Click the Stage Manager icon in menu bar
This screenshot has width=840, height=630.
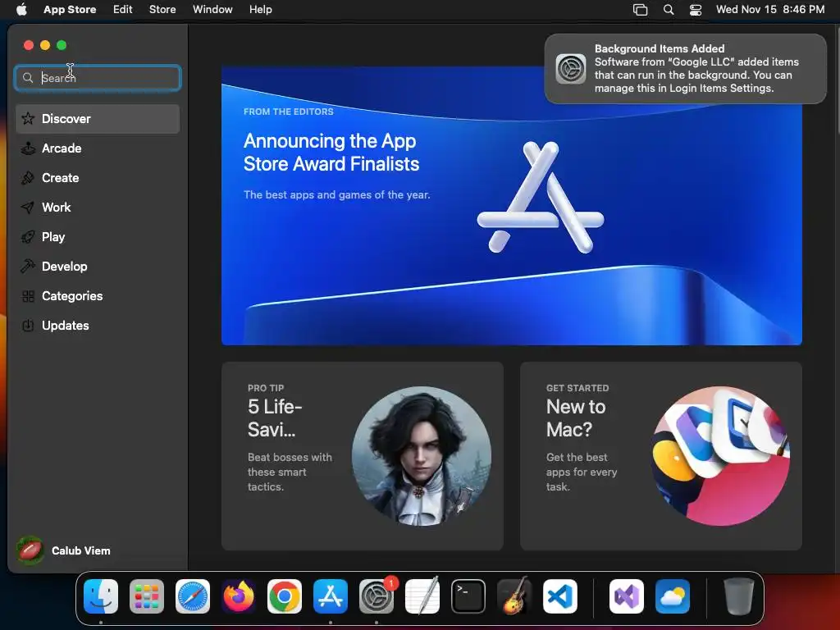[640, 9]
